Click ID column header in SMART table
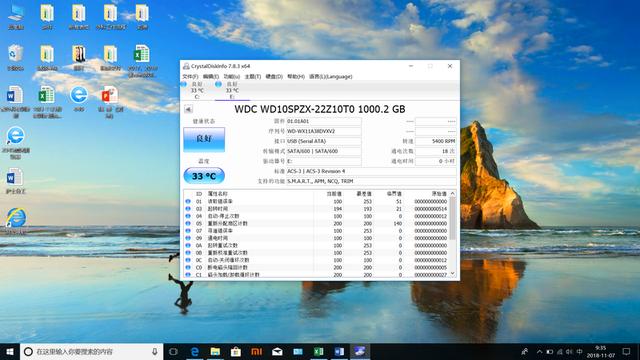Viewport: 640px width, 360px height. pyautogui.click(x=199, y=194)
